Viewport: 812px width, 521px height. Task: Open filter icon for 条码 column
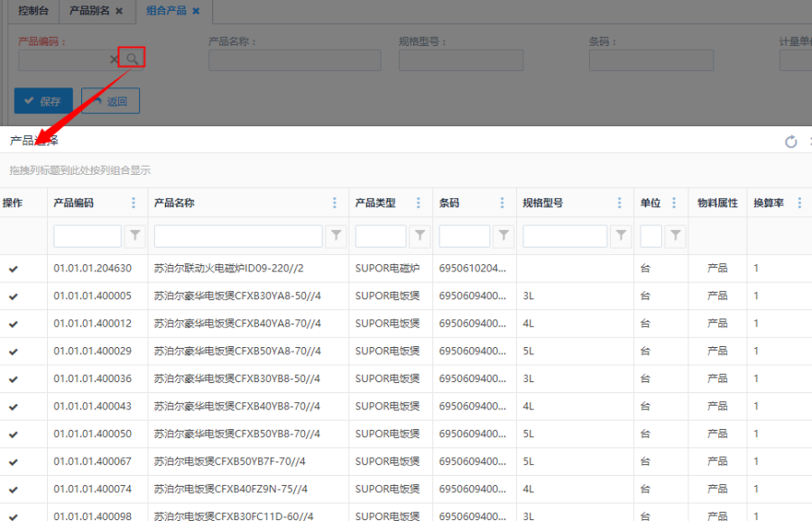pyautogui.click(x=503, y=236)
